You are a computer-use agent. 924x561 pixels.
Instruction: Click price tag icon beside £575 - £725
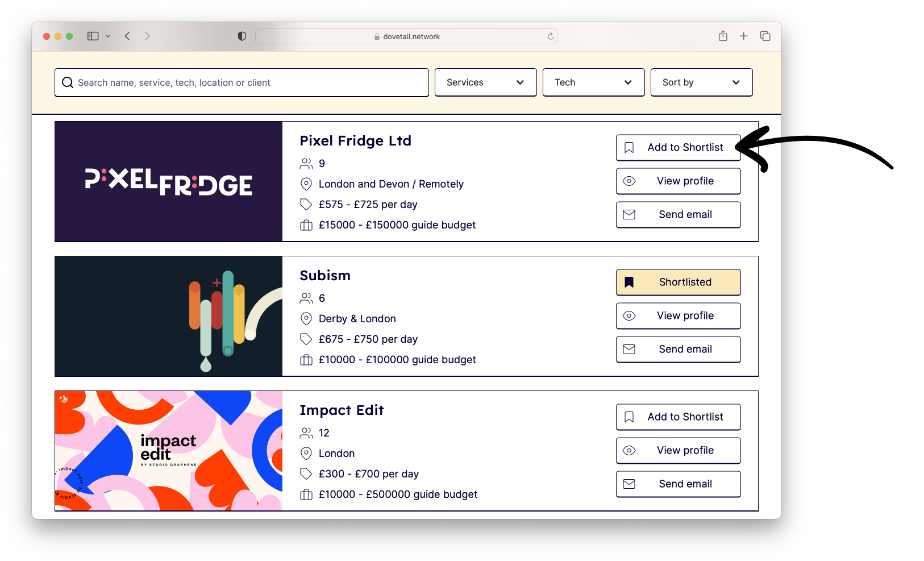[306, 205]
